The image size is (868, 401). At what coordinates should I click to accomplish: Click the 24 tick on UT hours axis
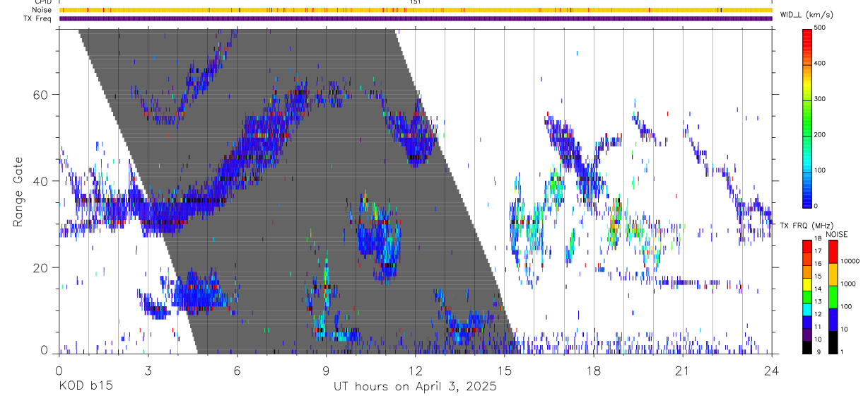tap(772, 371)
